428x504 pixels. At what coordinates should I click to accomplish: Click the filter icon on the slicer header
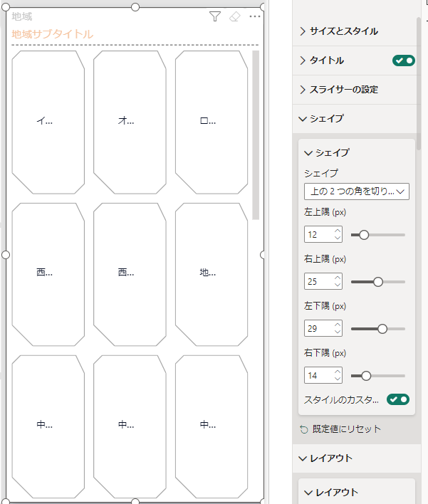215,16
